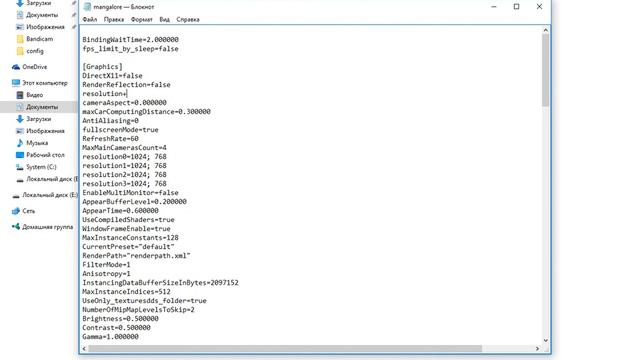This screenshot has width=640, height=360.
Task: Select Рабочий стол entry in sidebar
Action: coord(45,155)
